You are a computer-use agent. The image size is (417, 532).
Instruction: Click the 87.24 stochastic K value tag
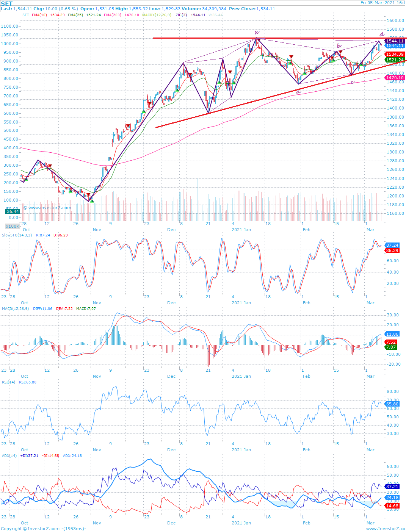pos(392,246)
